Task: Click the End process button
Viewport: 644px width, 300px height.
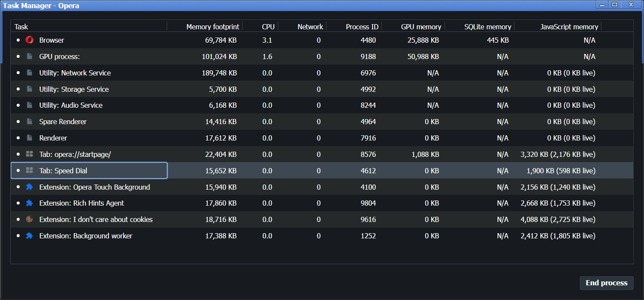Action: pos(607,283)
